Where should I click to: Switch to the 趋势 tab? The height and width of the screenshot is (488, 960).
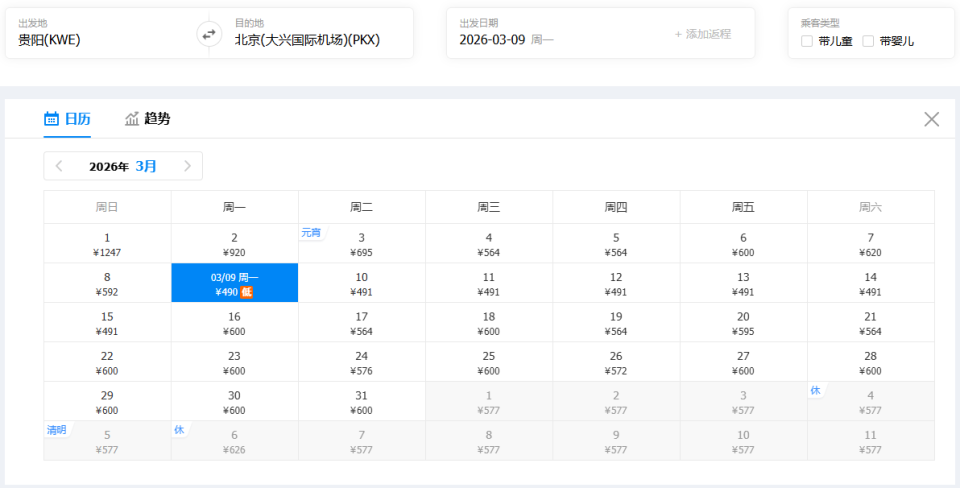point(148,119)
